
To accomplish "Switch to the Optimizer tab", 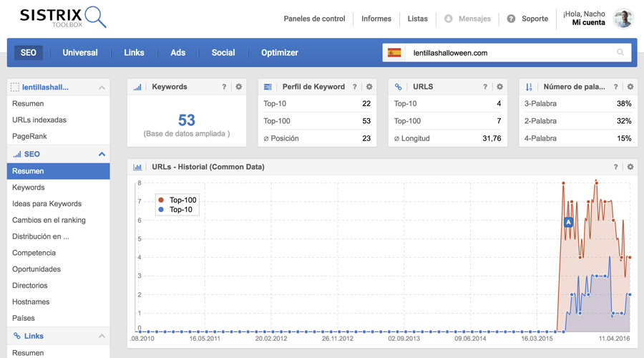I will coord(280,52).
